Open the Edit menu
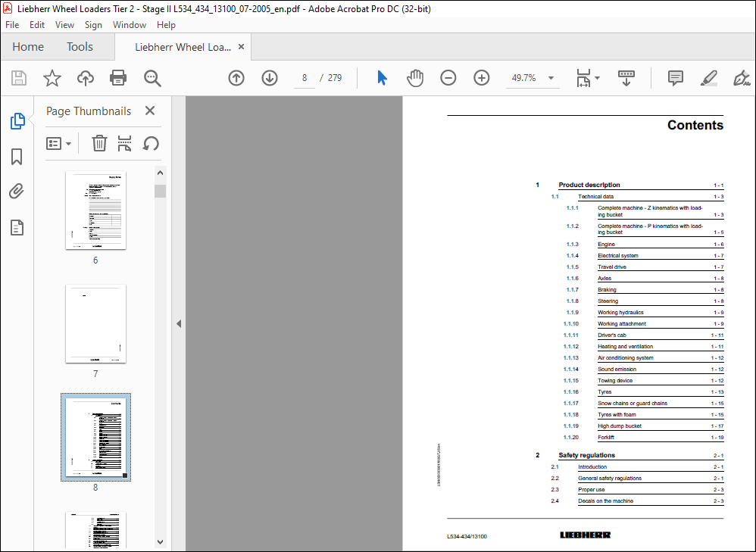The height and width of the screenshot is (552, 756). [x=37, y=24]
